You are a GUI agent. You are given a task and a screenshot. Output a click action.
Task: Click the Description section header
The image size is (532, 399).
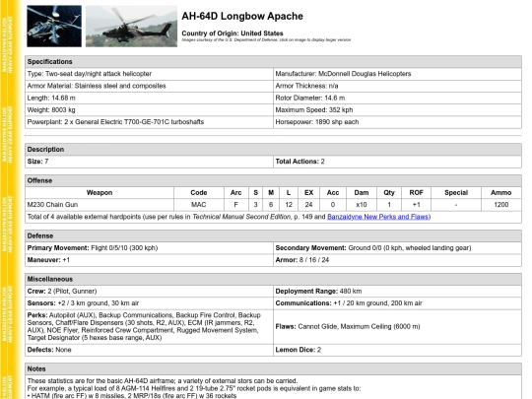coord(273,150)
